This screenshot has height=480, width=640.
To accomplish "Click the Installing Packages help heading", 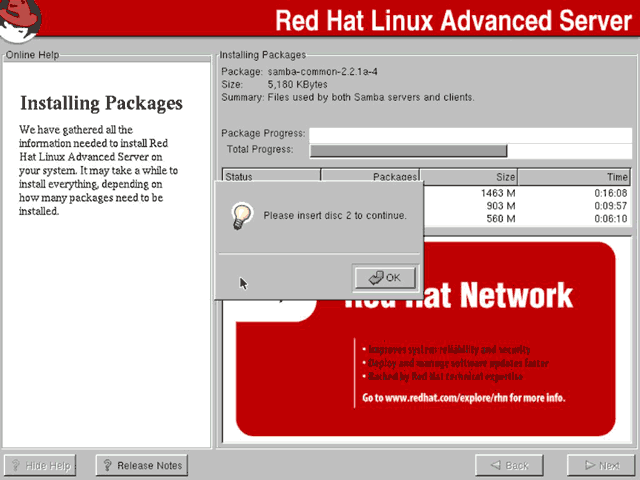I will click(102, 103).
